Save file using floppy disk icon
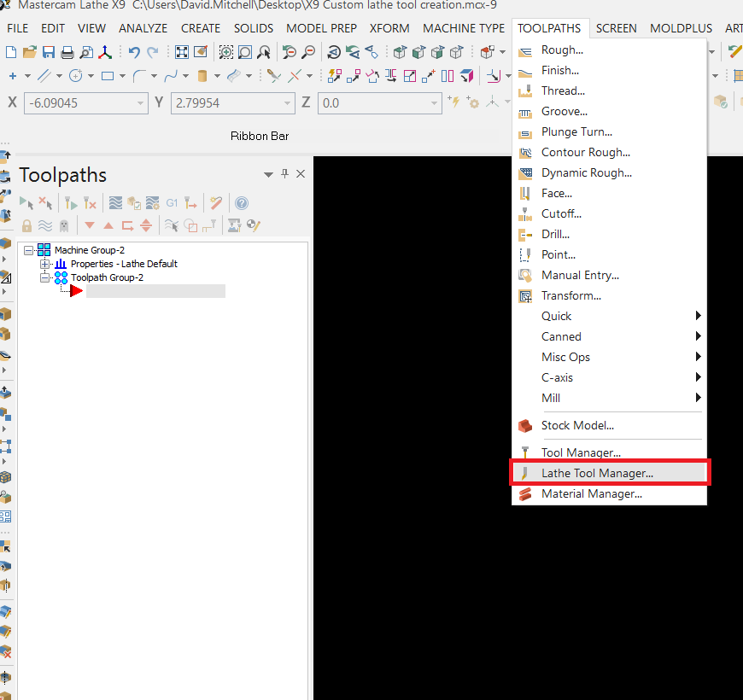The image size is (743, 700). pyautogui.click(x=49, y=51)
